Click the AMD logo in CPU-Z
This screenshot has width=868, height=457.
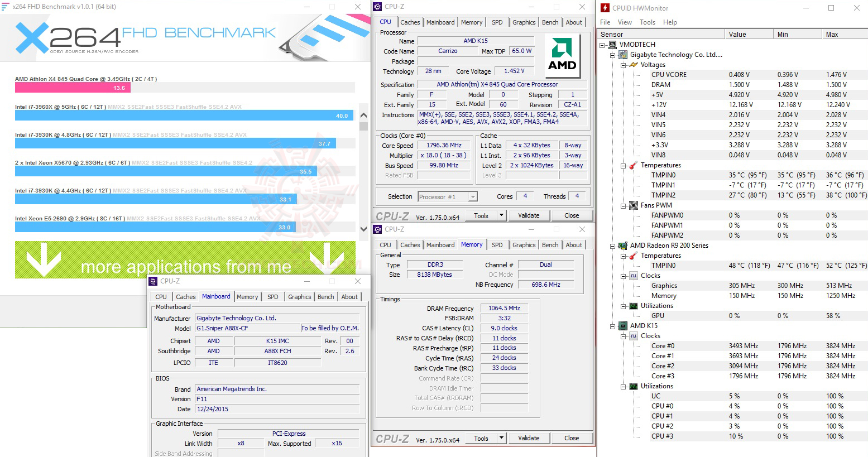pyautogui.click(x=562, y=56)
